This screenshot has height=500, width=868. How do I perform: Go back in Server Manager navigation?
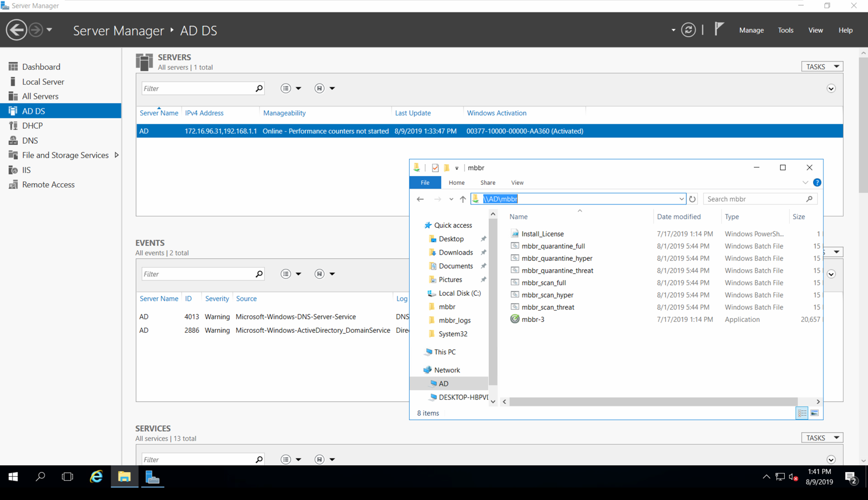click(x=17, y=30)
